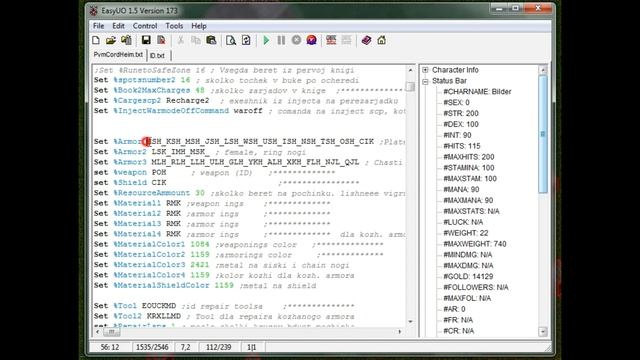Image resolution: width=640 pixels, height=360 pixels.
Task: Switch to the ID.txt tab
Action: click(x=157, y=56)
